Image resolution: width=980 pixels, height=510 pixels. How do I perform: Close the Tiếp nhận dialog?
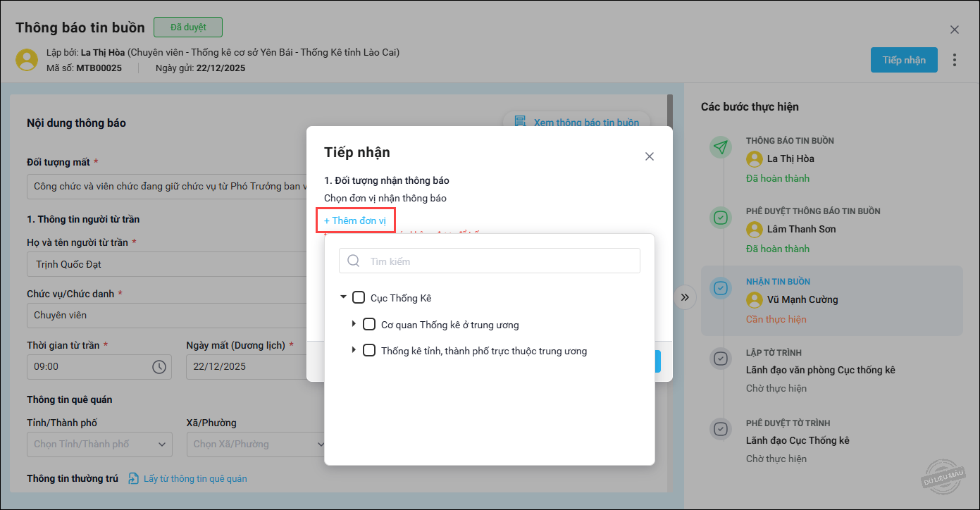[x=650, y=156]
